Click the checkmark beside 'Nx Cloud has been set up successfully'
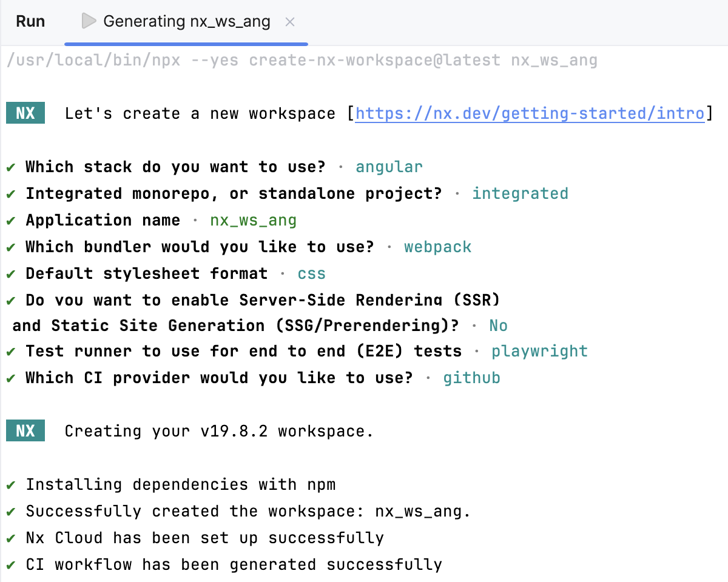Image resolution: width=728 pixels, height=582 pixels. click(10, 538)
